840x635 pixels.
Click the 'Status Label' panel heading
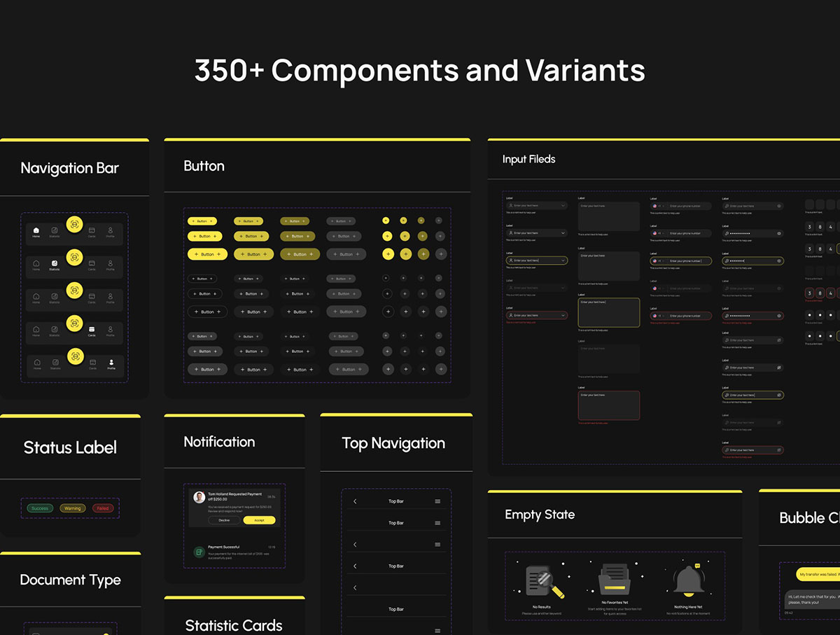tap(70, 447)
